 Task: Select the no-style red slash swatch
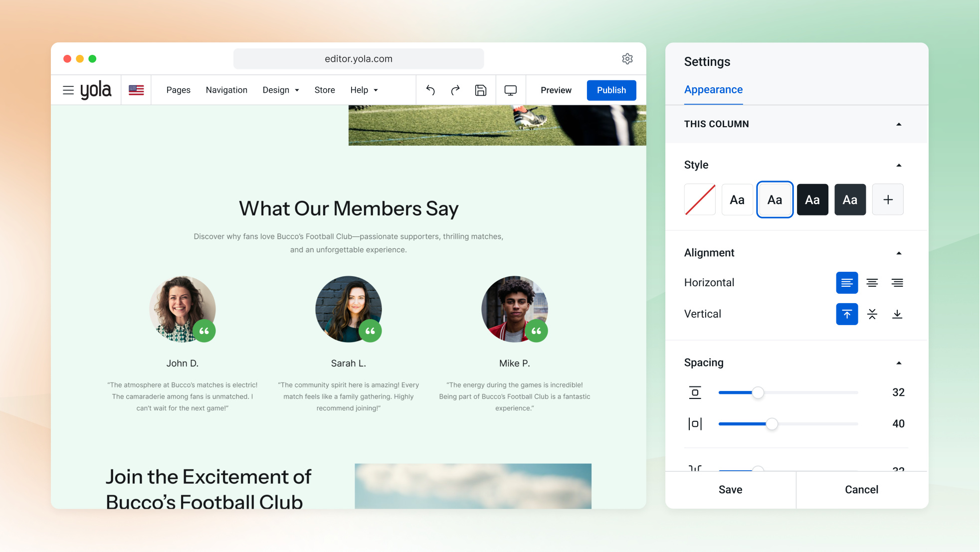[x=700, y=199]
